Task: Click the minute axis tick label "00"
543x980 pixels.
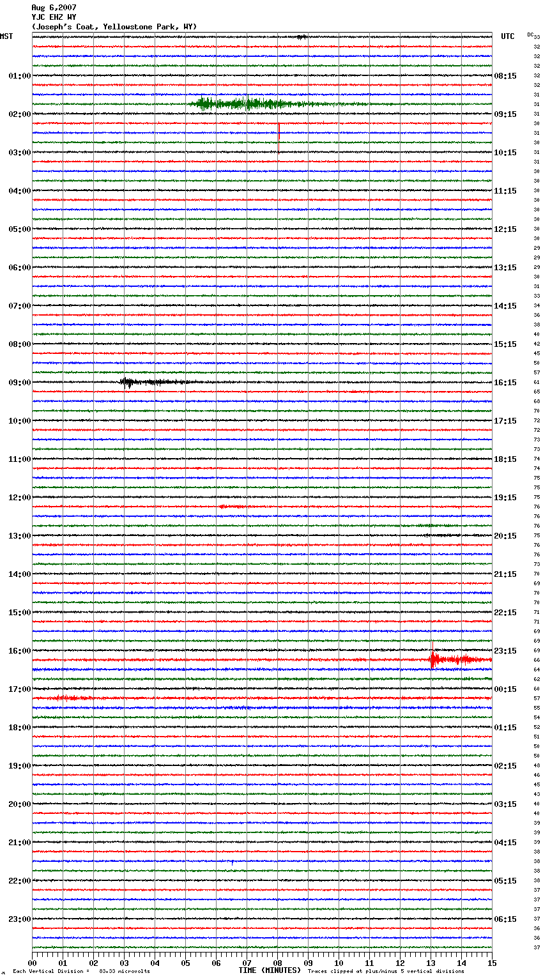Action: pos(32,963)
